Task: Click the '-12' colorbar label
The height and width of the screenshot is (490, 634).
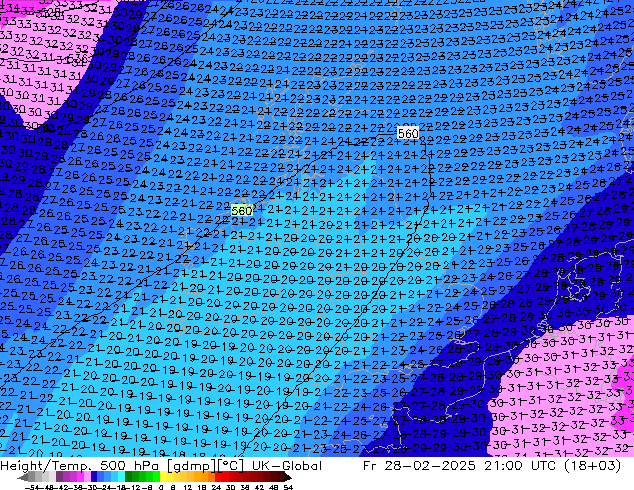Action: coord(133,488)
